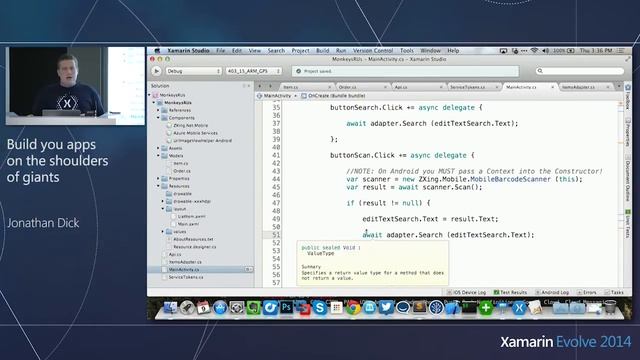
Task: Expand the References folder triangle
Action: pyautogui.click(x=158, y=110)
